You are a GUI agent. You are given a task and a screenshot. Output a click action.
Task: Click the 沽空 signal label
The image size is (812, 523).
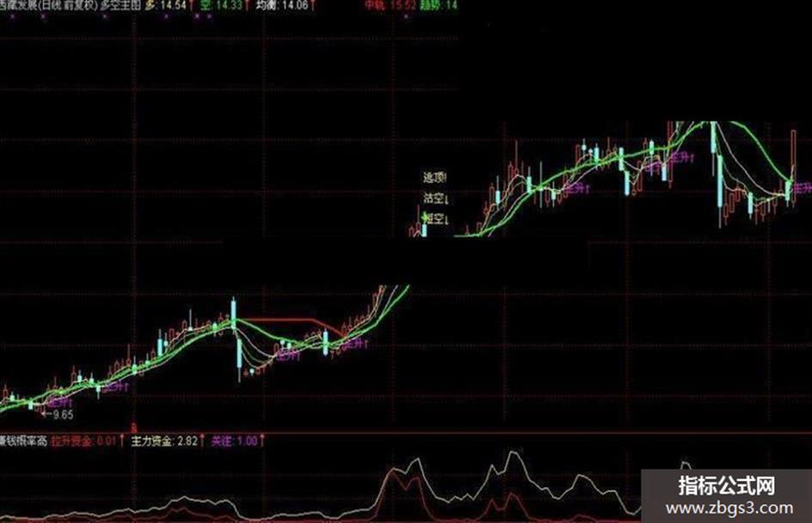pyautogui.click(x=436, y=198)
